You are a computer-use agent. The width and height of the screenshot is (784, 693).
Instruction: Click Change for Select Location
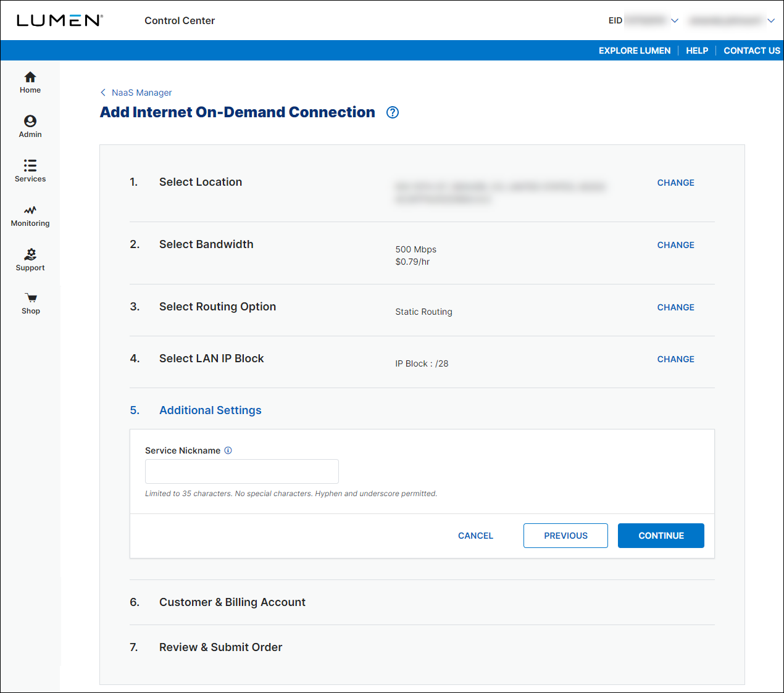(x=675, y=183)
